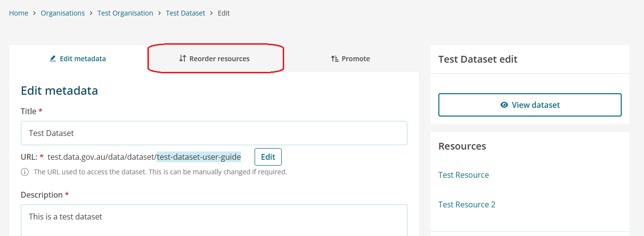Screen dimensions: 644x236
Task: Open Test Dataset breadcrumb link
Action: point(186,13)
